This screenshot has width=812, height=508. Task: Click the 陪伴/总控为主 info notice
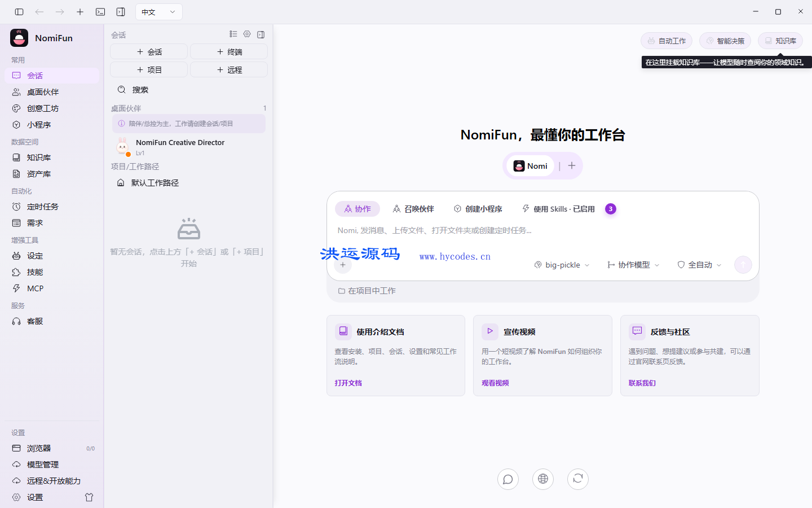coord(189,124)
